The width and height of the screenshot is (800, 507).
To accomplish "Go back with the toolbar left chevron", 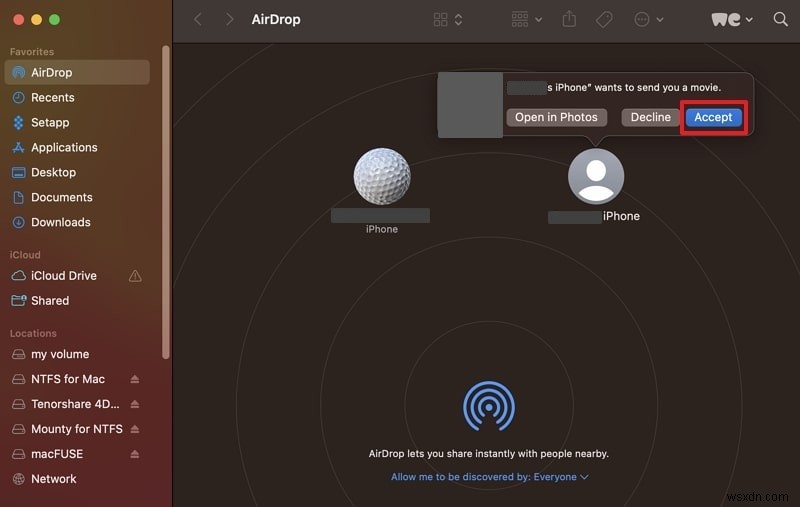I will point(198,19).
